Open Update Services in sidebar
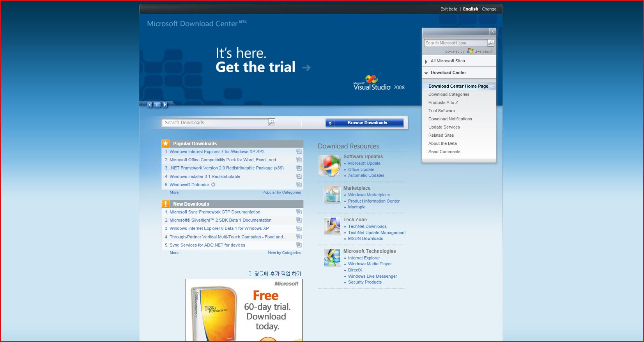Screen dimensions: 644x342 (444, 127)
